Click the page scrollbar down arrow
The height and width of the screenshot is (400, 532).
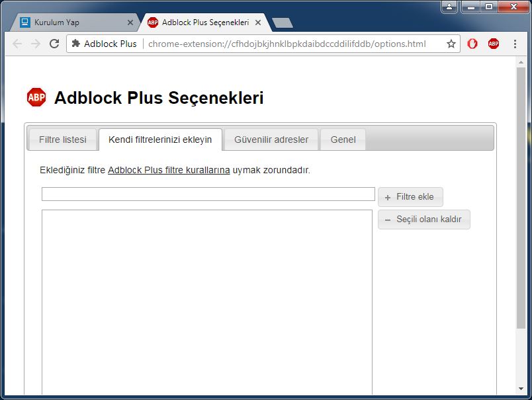[521, 389]
